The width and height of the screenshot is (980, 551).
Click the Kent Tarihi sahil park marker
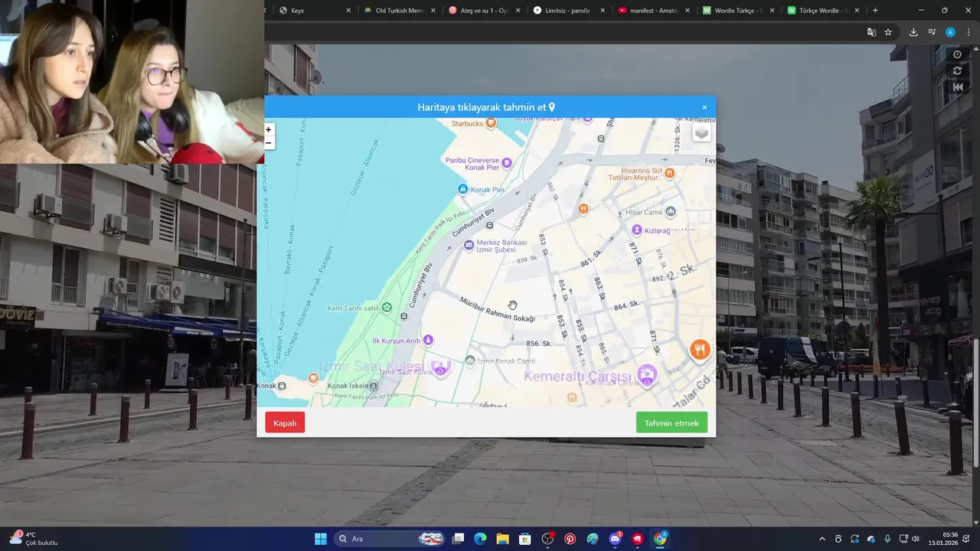click(x=387, y=308)
